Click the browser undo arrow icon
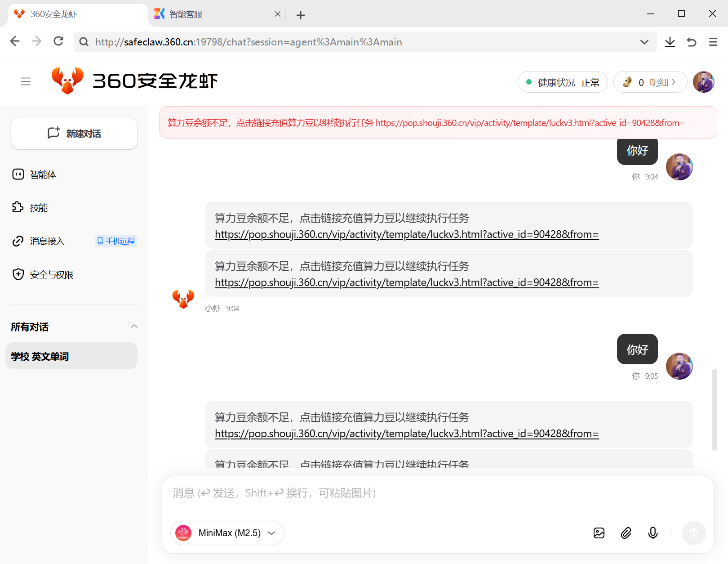 tap(692, 42)
